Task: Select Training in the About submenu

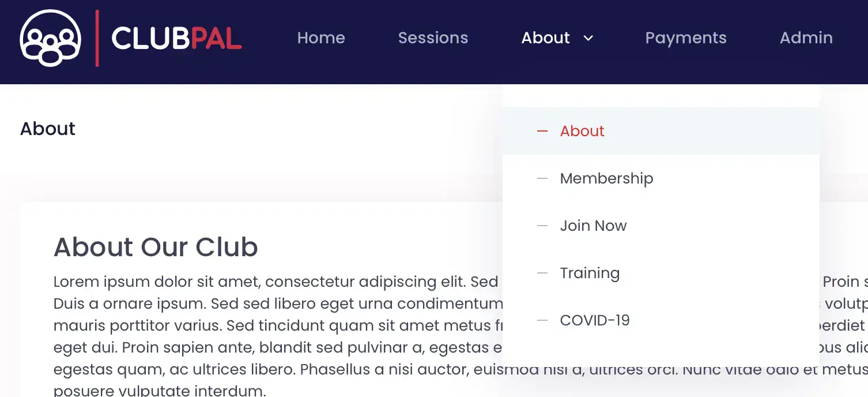Action: (590, 273)
